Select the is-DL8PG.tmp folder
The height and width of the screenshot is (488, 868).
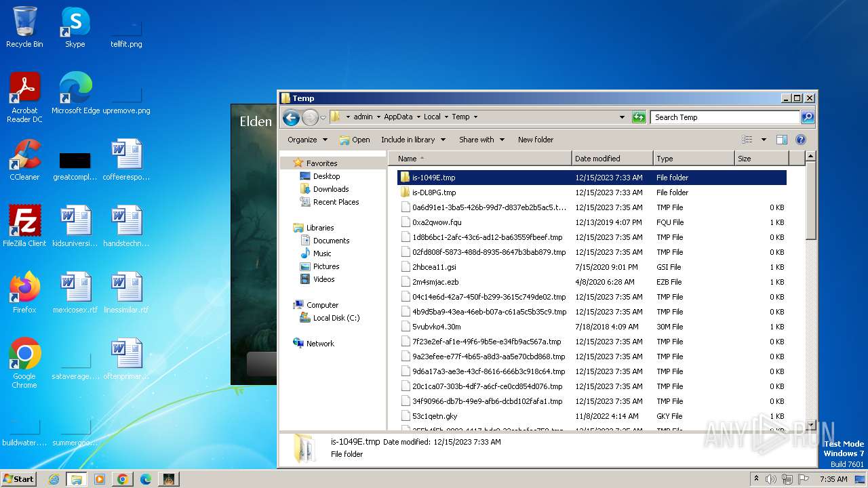[593, 192]
